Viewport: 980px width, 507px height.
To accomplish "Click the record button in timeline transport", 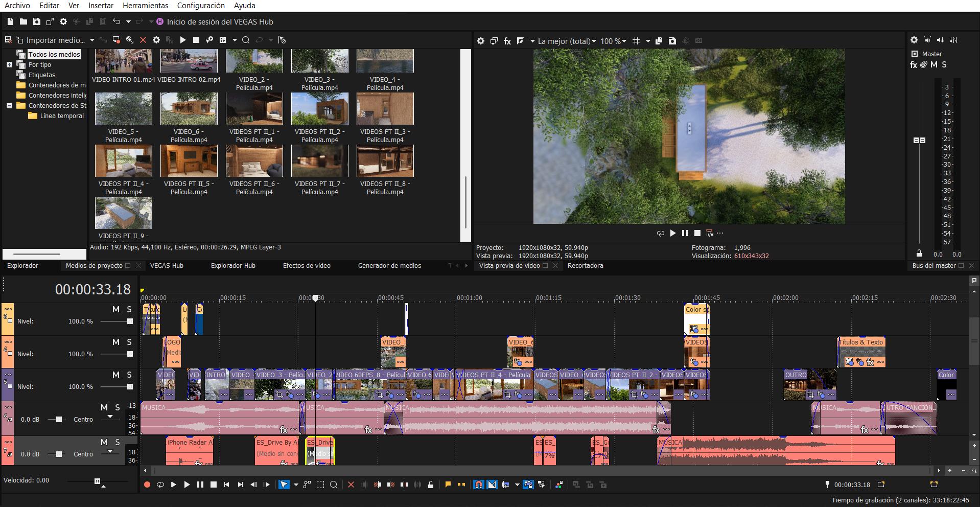I will 147,485.
